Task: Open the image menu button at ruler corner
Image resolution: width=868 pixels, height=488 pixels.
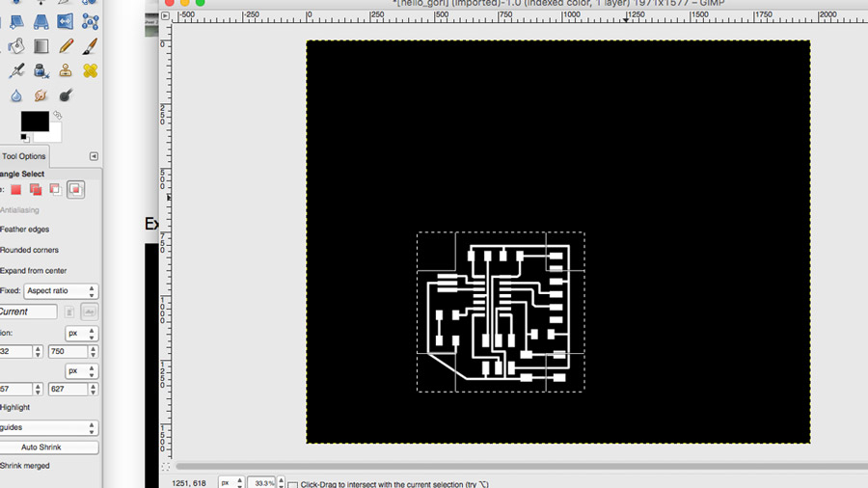Action: [x=165, y=16]
